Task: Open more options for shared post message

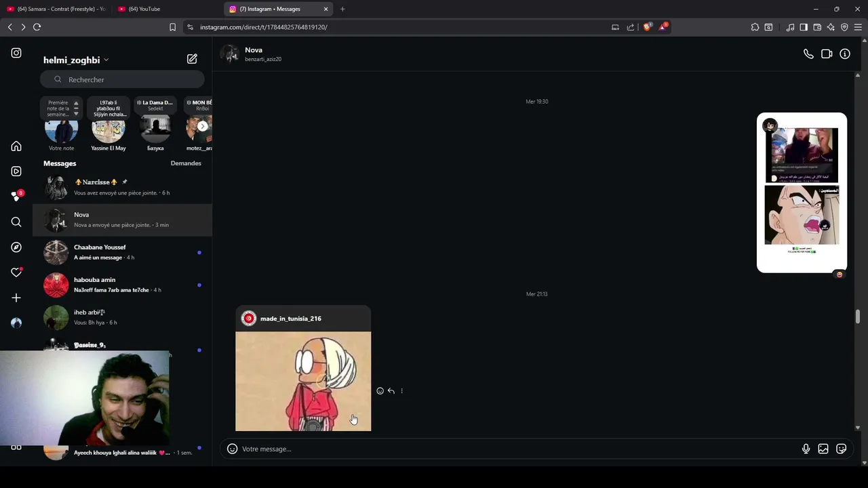Action: (x=402, y=391)
